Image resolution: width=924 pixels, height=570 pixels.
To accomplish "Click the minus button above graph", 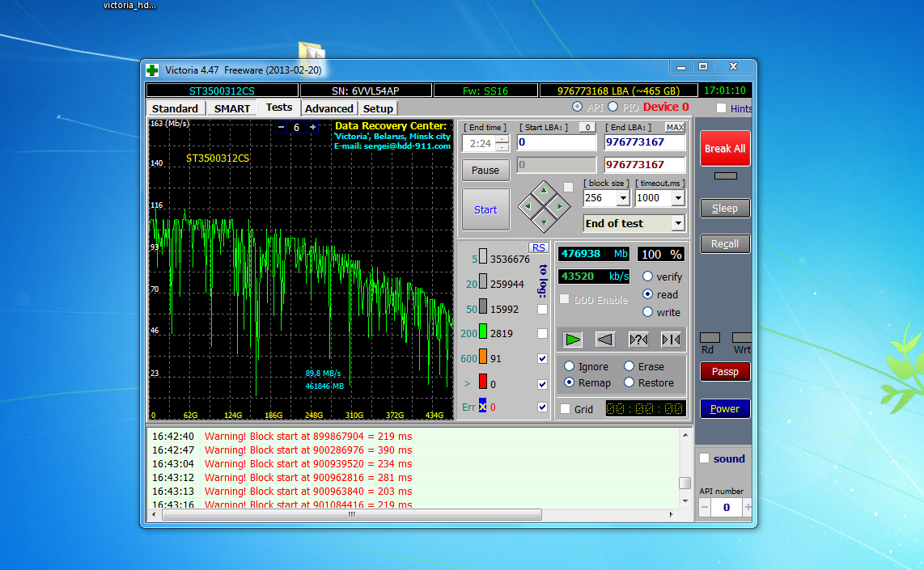I will [x=281, y=127].
